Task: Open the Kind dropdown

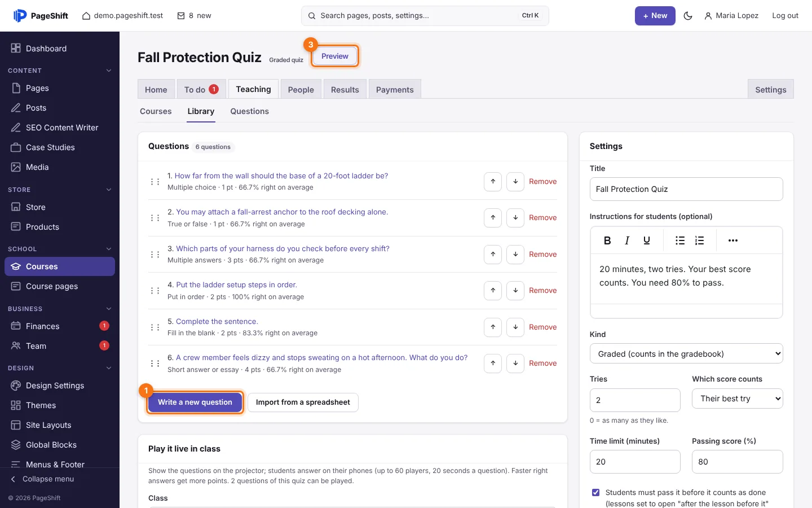Action: click(686, 354)
